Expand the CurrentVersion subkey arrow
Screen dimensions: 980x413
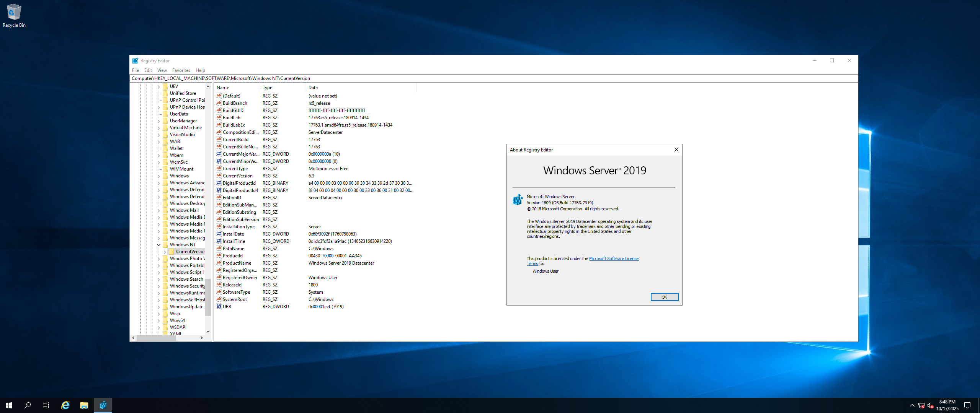point(165,252)
